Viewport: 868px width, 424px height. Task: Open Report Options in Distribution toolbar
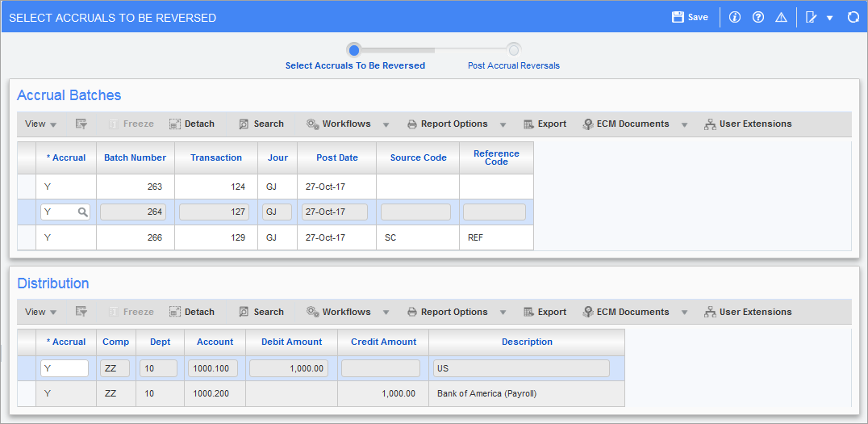(x=447, y=312)
